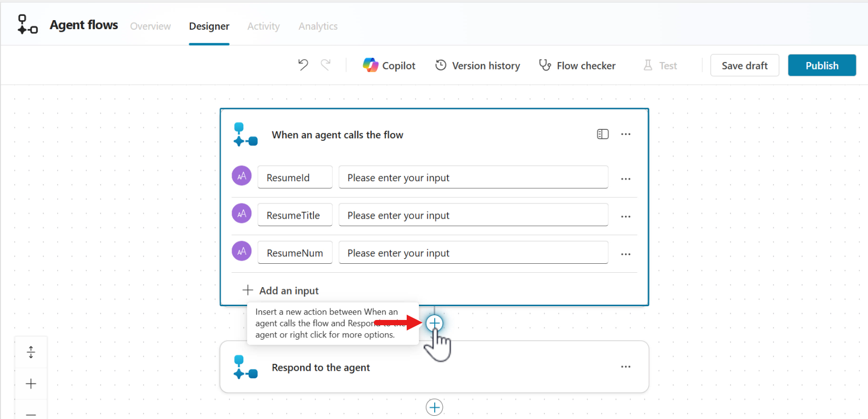The width and height of the screenshot is (868, 419).
Task: Click the Publish button
Action: point(821,66)
